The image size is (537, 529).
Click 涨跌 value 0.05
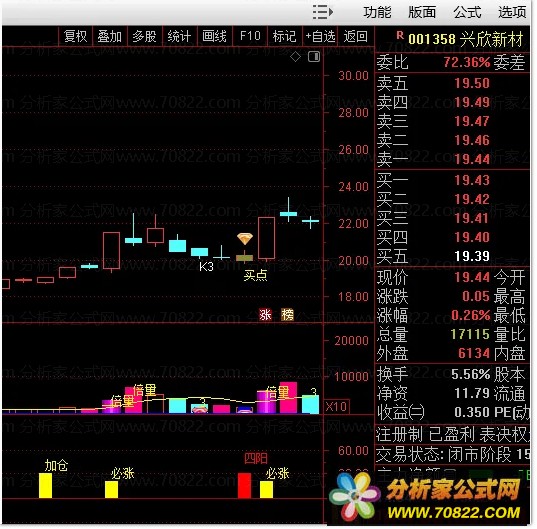pyautogui.click(x=476, y=296)
